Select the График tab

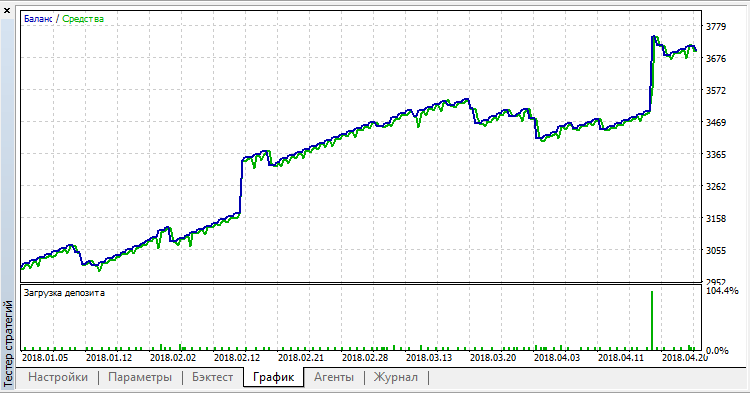(x=273, y=377)
